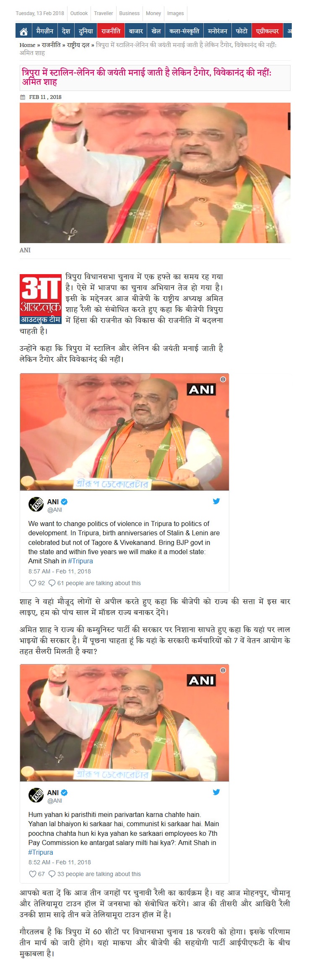Click the Twitter bird icon on second tweet
This screenshot has height=980, width=314.
(216, 792)
